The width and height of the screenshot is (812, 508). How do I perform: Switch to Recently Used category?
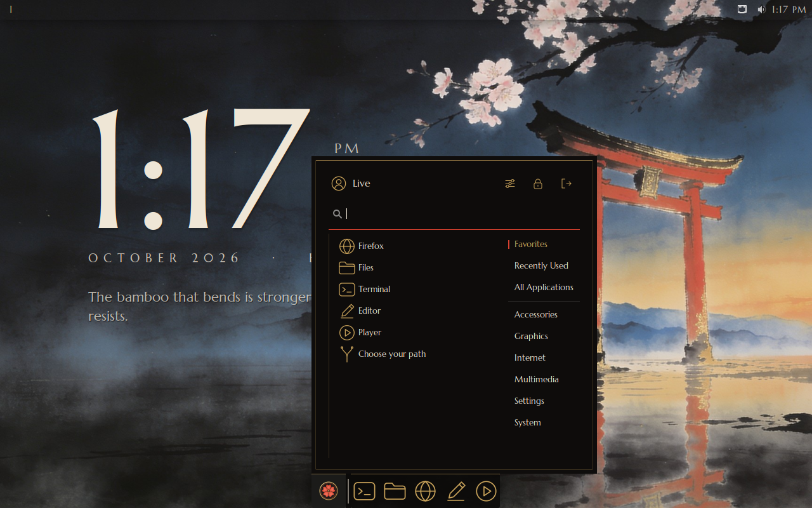[544, 265]
